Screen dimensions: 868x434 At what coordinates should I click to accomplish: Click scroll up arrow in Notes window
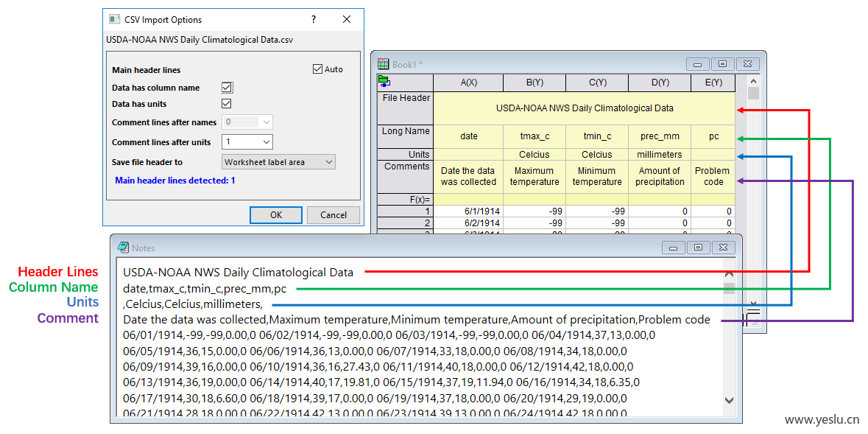pyautogui.click(x=729, y=274)
